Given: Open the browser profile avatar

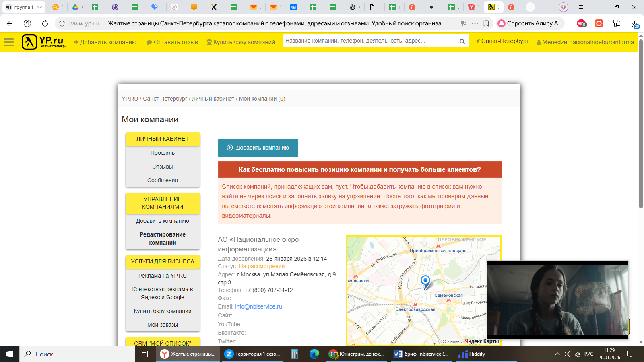Looking at the screenshot, I should point(563,7).
